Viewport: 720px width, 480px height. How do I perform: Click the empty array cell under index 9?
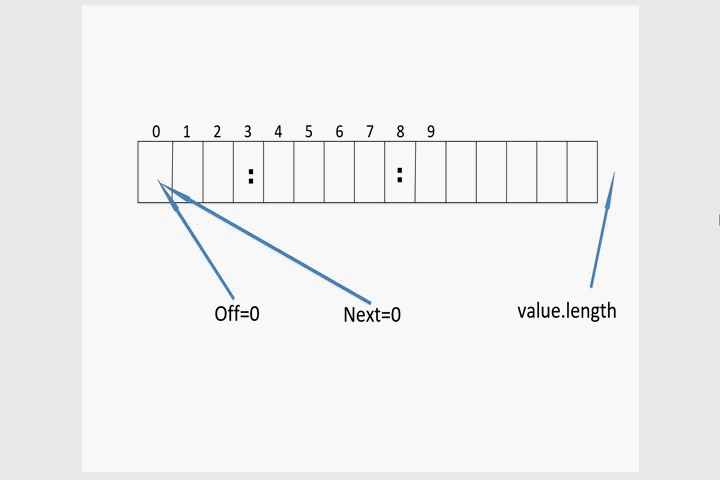(x=430, y=172)
